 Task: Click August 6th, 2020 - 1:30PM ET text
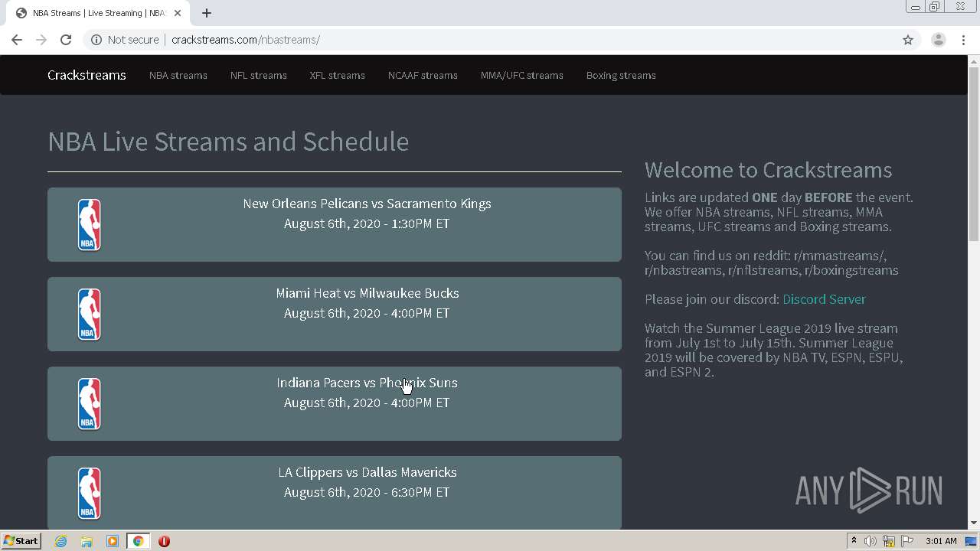[367, 223]
